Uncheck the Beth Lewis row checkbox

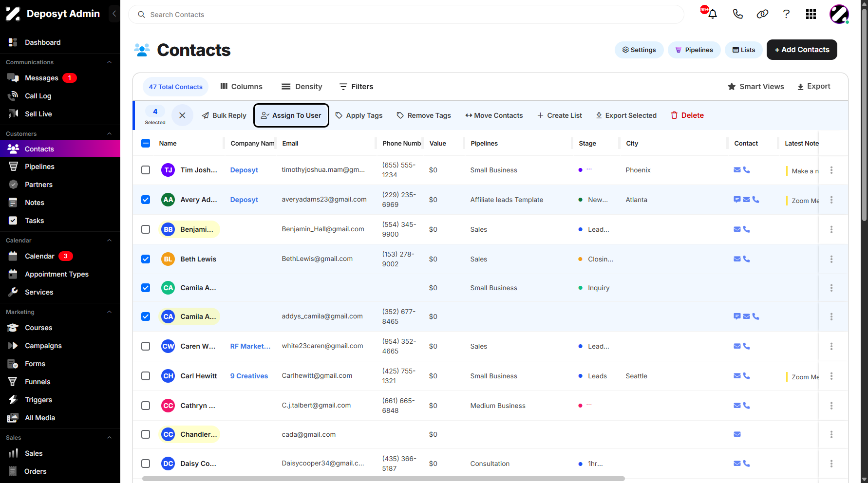[x=146, y=259]
